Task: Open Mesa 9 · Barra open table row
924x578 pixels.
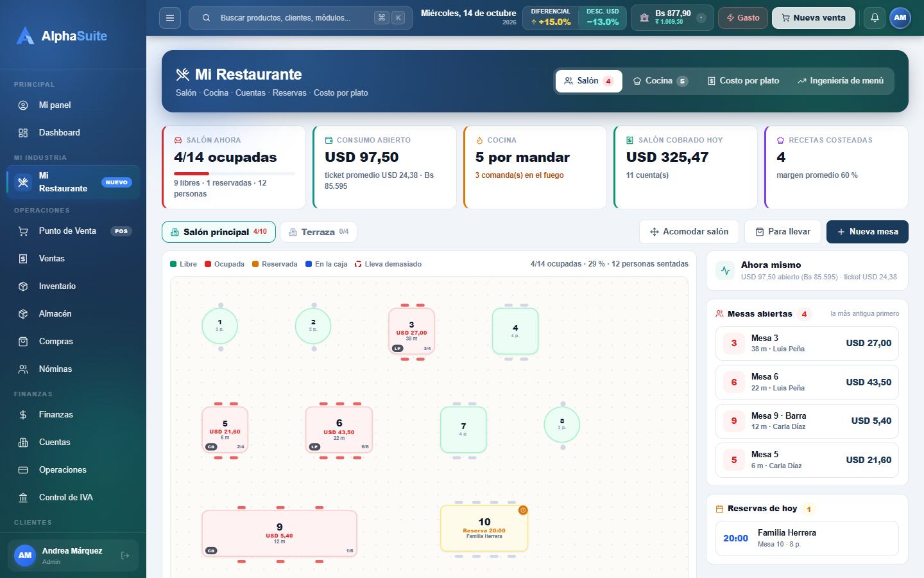Action: tap(807, 421)
